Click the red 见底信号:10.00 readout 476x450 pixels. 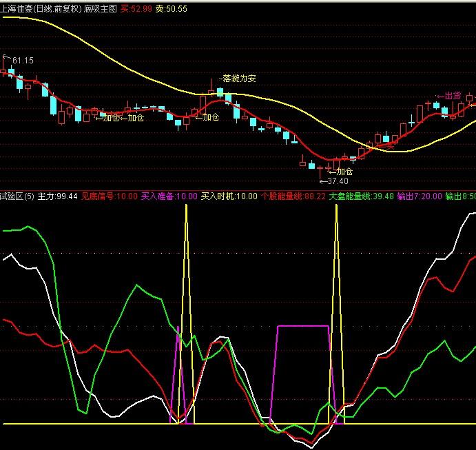(110, 196)
